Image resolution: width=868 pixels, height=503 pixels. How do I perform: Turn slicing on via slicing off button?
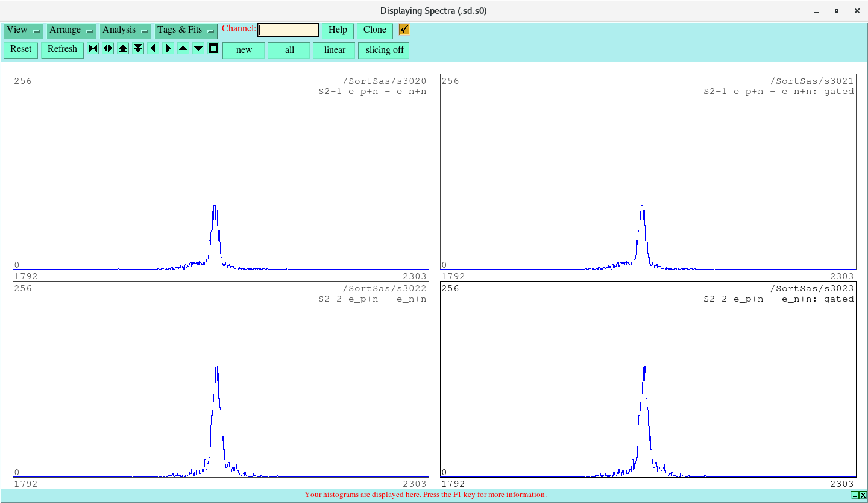pos(383,50)
